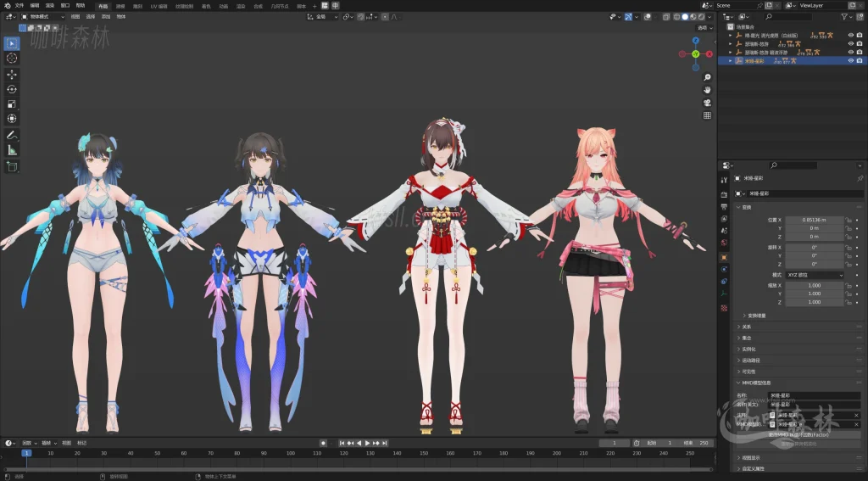
Task: Disable 晴-霞光 in renders via camera icon
Action: click(x=860, y=35)
